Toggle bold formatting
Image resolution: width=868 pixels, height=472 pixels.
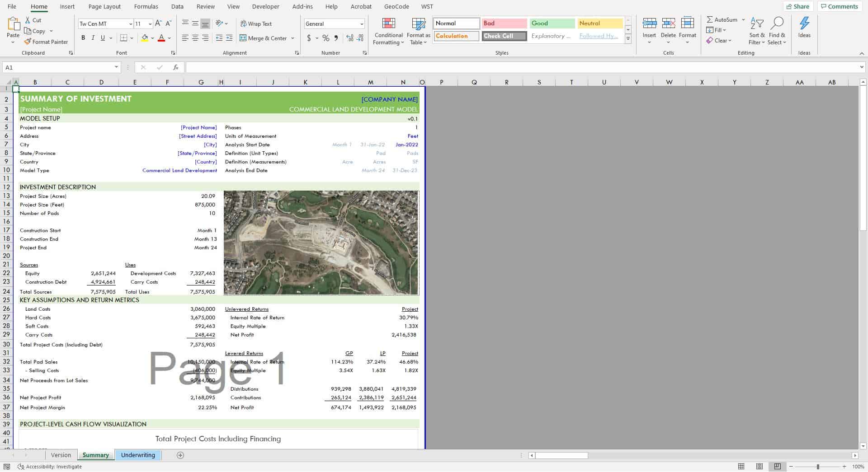83,38
